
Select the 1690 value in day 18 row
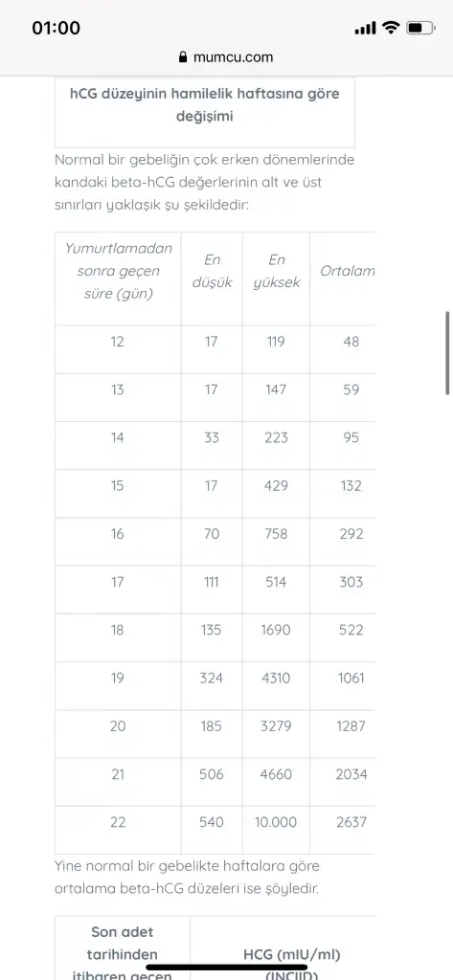(276, 630)
